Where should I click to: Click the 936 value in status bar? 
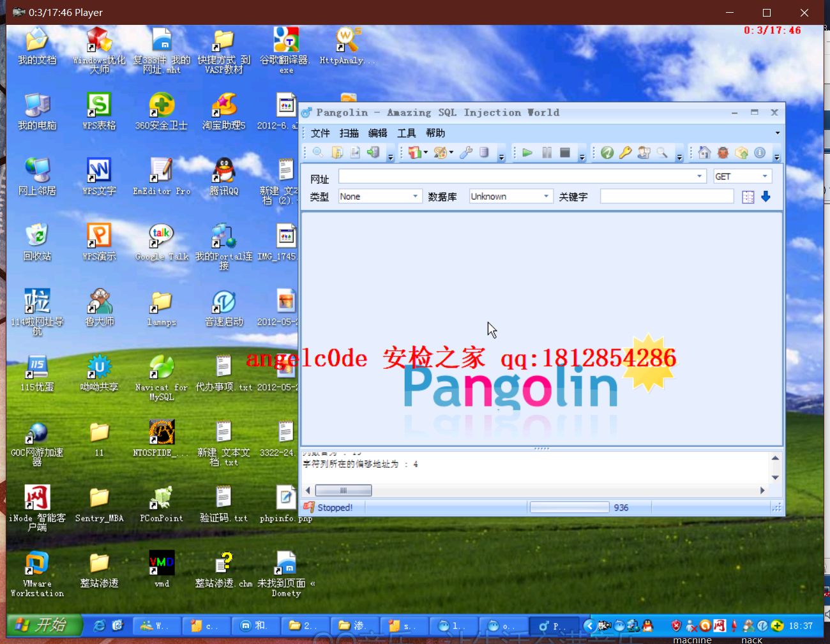click(621, 507)
